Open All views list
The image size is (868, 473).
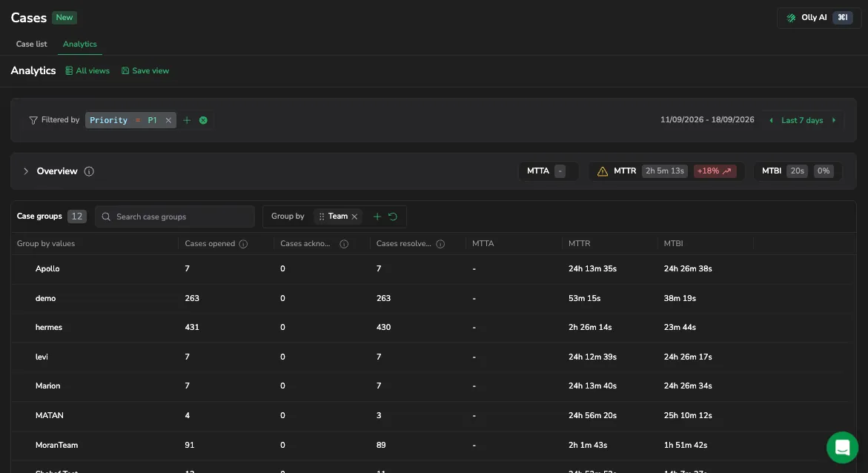point(87,71)
